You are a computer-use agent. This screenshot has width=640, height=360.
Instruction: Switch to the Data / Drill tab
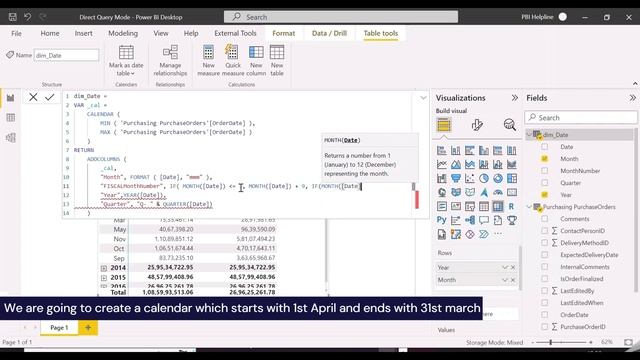click(329, 33)
